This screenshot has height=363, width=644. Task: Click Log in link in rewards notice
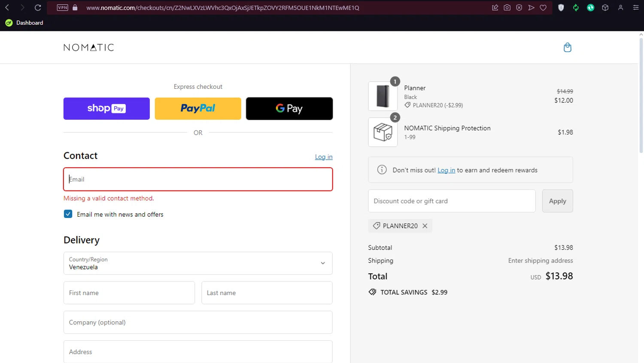(446, 170)
